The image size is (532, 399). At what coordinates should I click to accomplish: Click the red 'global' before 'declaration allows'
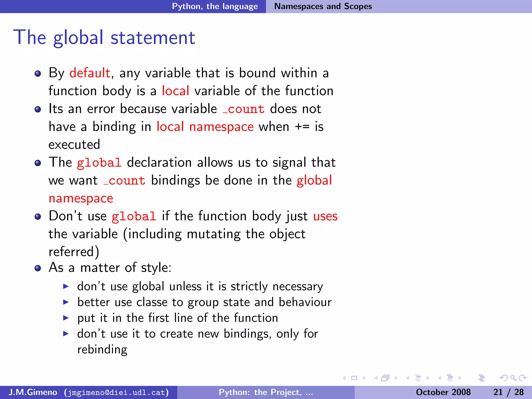[99, 163]
